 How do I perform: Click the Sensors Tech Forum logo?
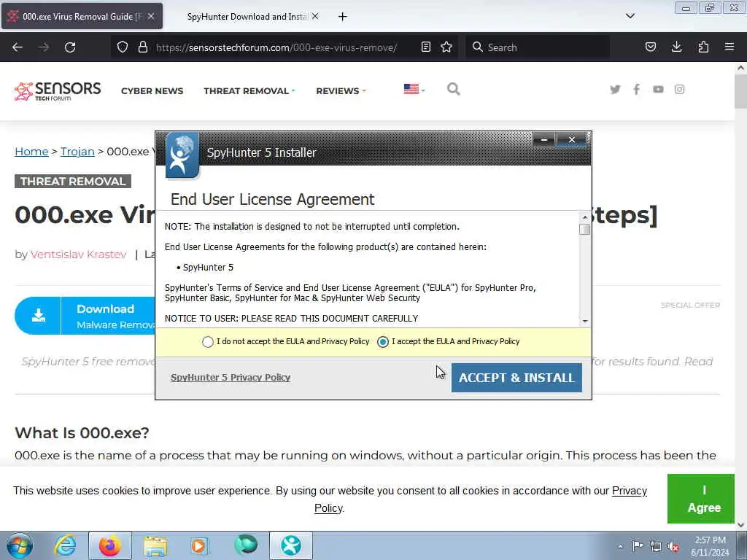pos(58,91)
